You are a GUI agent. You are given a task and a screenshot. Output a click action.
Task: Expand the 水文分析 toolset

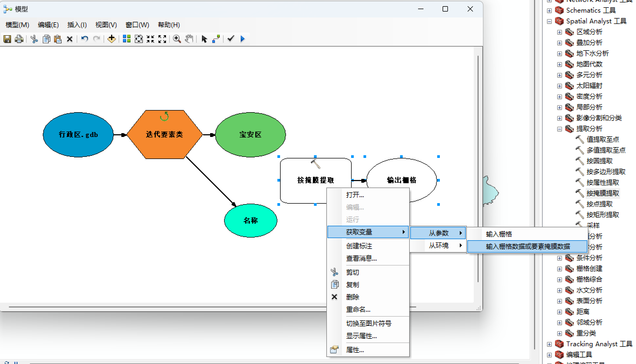pos(560,290)
